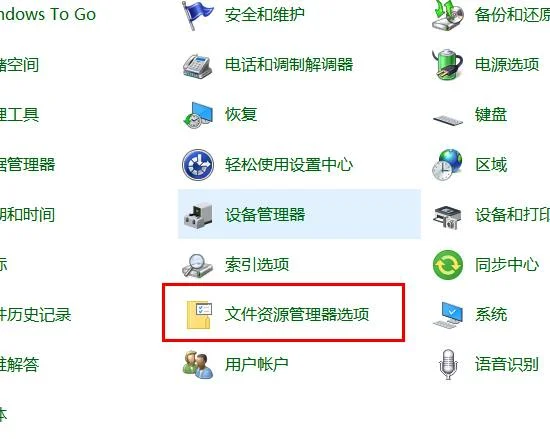
Task: Click the 轻松使用设置中心 icon
Action: click(198, 164)
